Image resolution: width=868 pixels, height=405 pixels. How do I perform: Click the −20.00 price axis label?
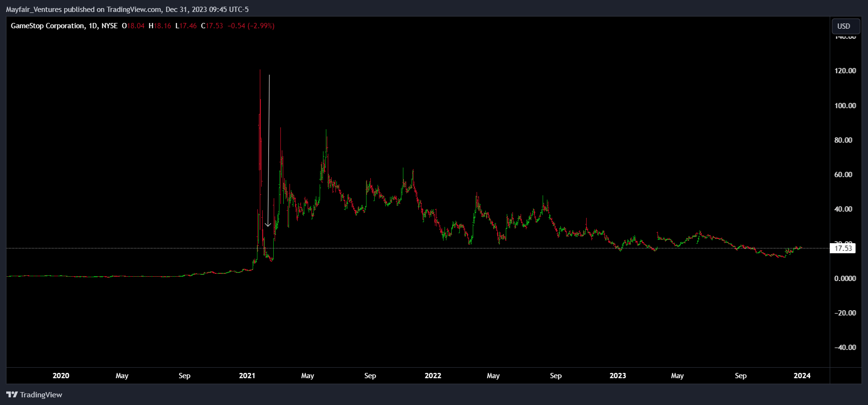(845, 313)
